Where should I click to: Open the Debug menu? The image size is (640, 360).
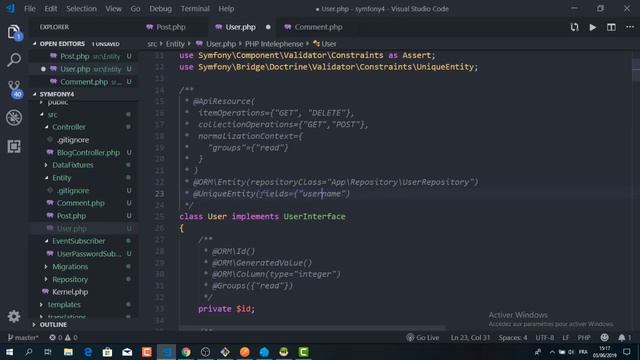(x=160, y=9)
